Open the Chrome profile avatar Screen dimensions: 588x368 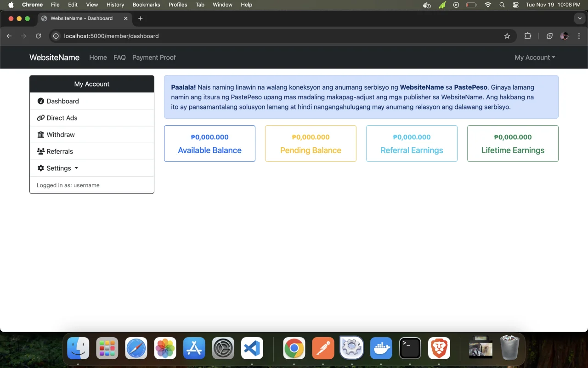[x=565, y=36]
